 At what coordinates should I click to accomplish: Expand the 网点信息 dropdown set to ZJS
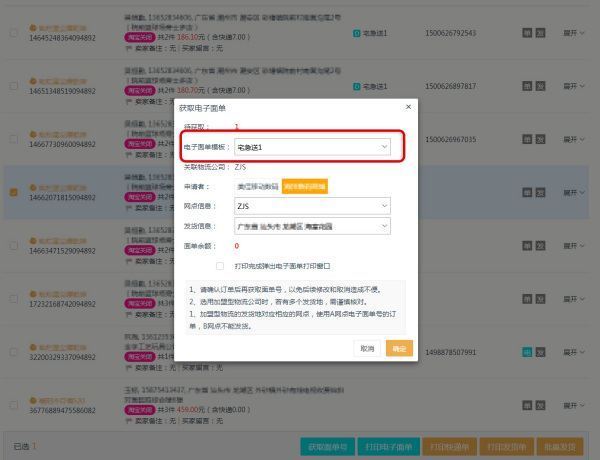[313, 206]
